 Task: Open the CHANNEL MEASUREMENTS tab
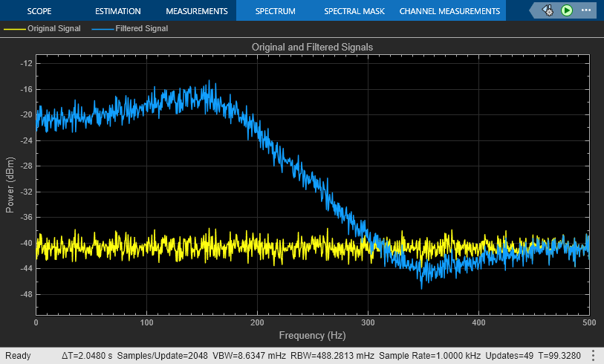pyautogui.click(x=449, y=11)
